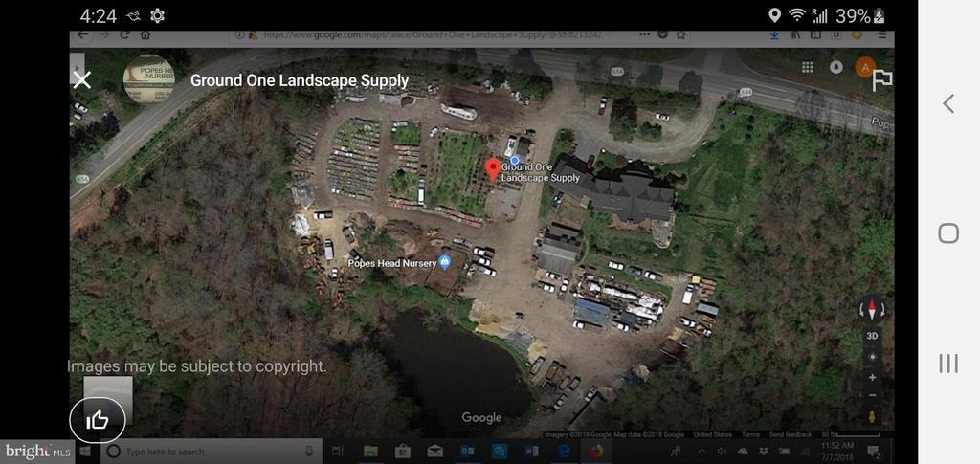
Task: Zoom in with the plus button
Action: [x=871, y=377]
